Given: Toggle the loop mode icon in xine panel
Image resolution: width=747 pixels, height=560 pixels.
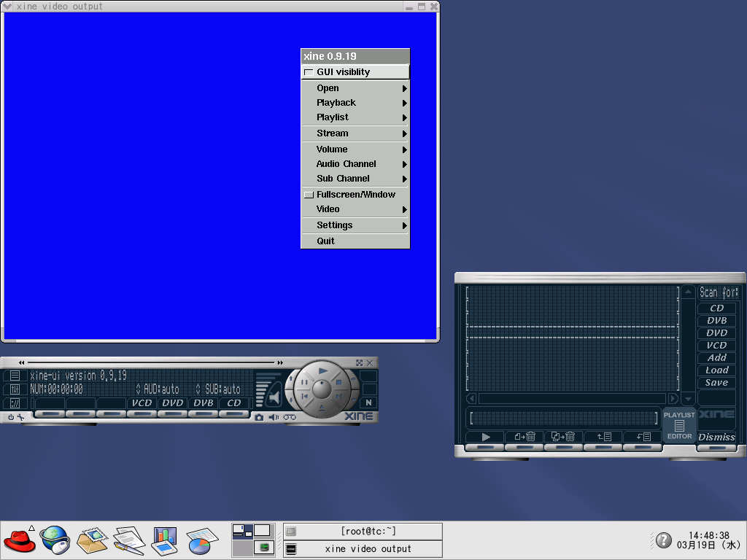Looking at the screenshot, I should 290,417.
